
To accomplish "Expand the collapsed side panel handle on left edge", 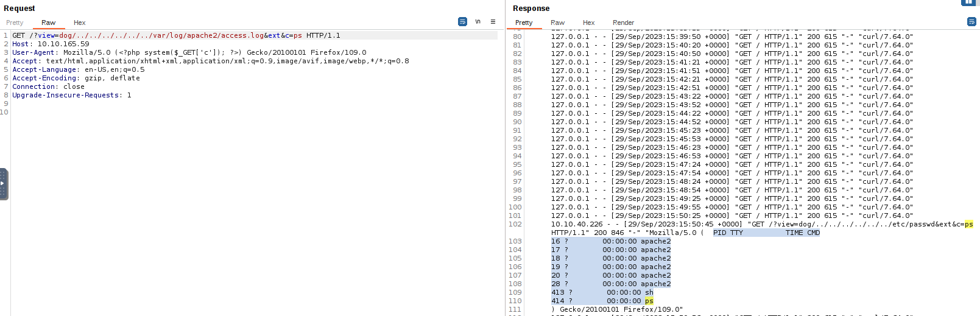I will (x=4, y=184).
